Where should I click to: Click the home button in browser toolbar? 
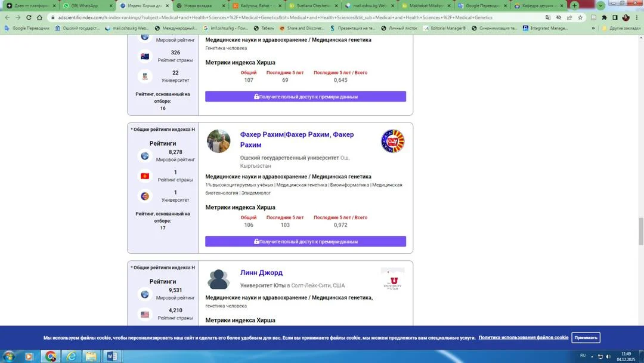pos(39,17)
